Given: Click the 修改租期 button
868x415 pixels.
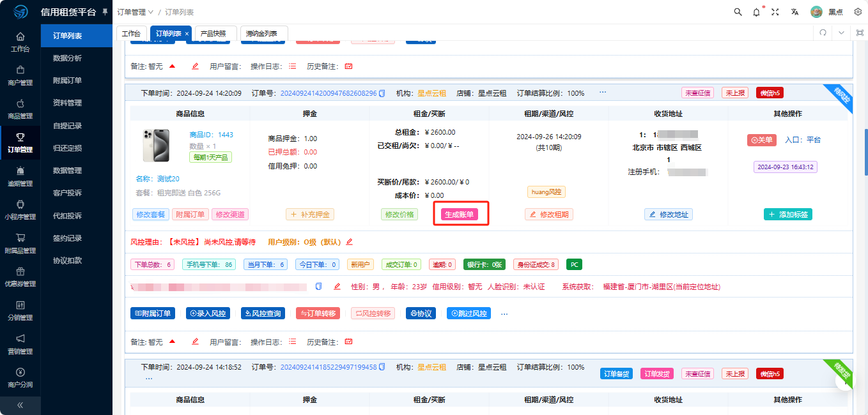Looking at the screenshot, I should click(549, 215).
